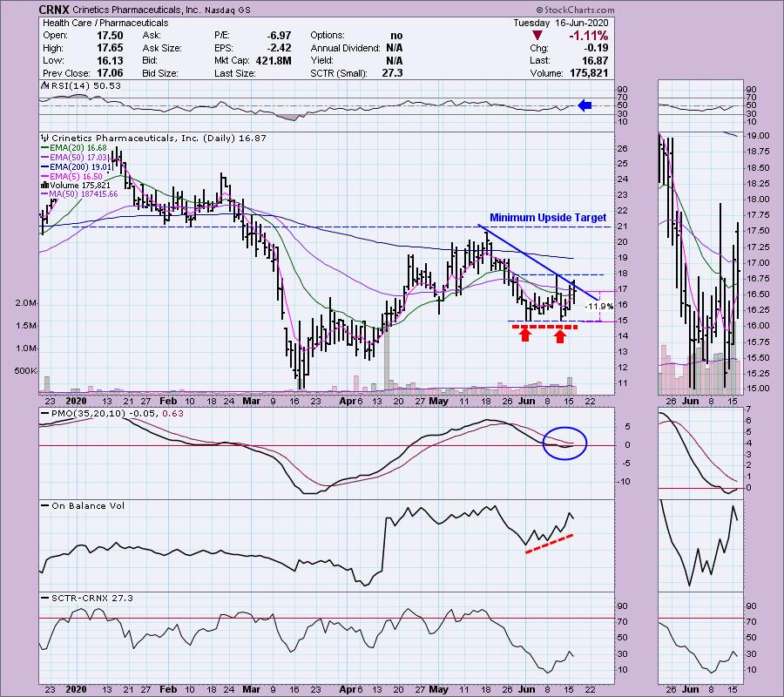Click the Tuesday 16-Jun-2020 date
The height and width of the screenshot is (697, 784).
coord(560,23)
